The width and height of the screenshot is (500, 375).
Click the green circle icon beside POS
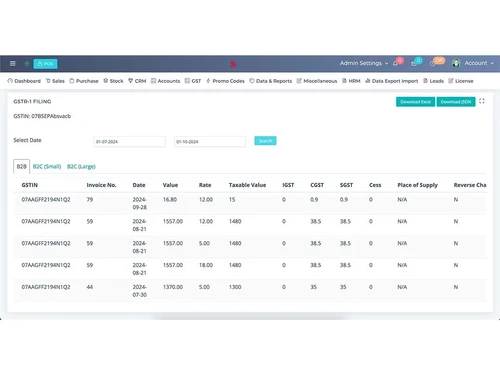pos(27,63)
